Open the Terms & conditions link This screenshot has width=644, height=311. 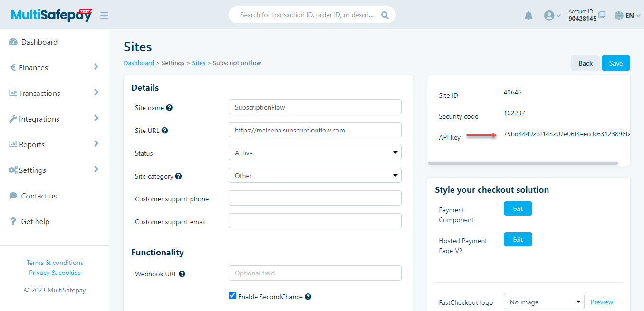[x=55, y=263]
